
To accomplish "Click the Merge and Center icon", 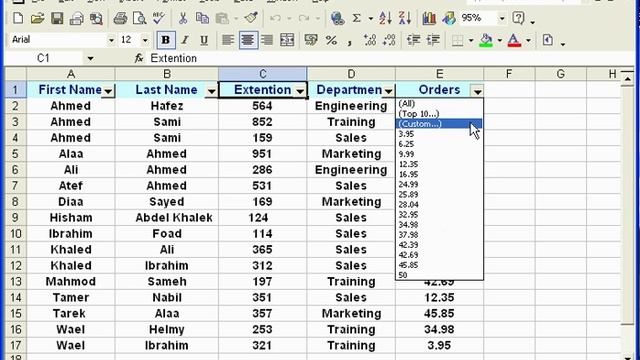I will 287,40.
